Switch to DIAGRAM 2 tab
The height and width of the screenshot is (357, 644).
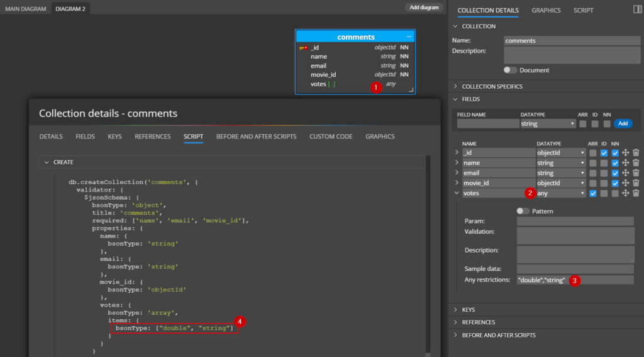tap(70, 9)
